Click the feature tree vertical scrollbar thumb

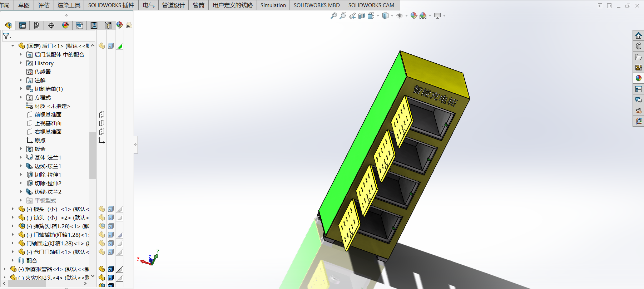(x=93, y=155)
